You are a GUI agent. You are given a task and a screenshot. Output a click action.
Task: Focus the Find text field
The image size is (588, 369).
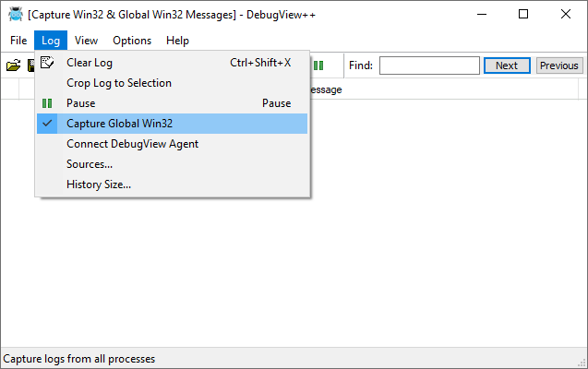pos(429,65)
